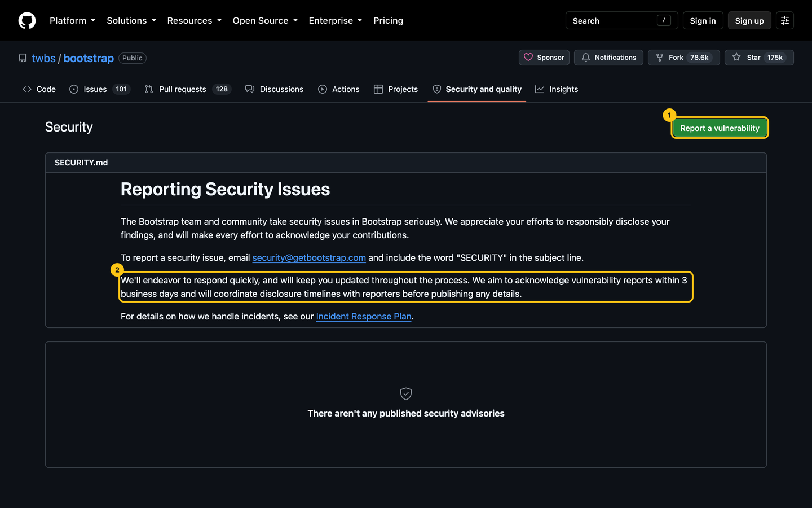This screenshot has height=508, width=812.
Task: Click the 175k star count
Action: pos(775,58)
